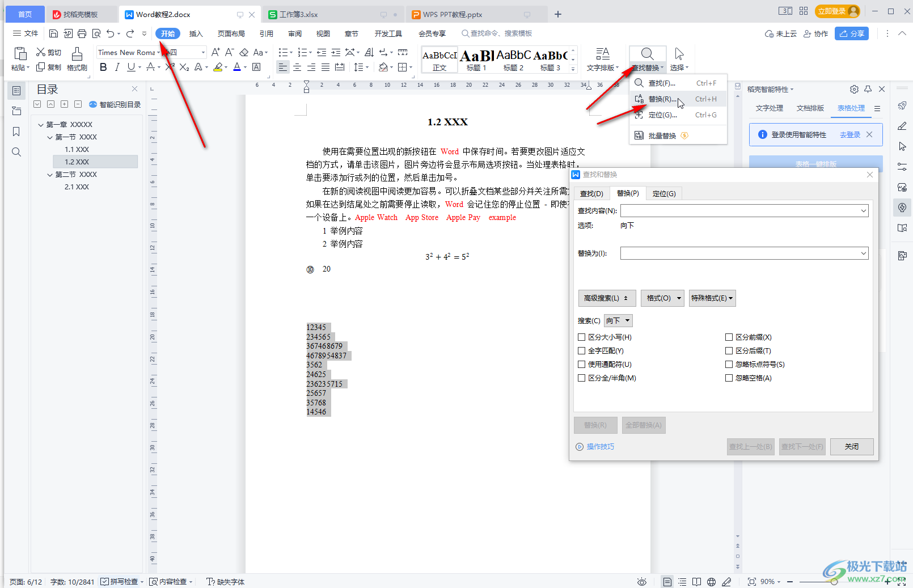The image size is (913, 588).
Task: Click the bulleted list icon
Action: tap(283, 52)
